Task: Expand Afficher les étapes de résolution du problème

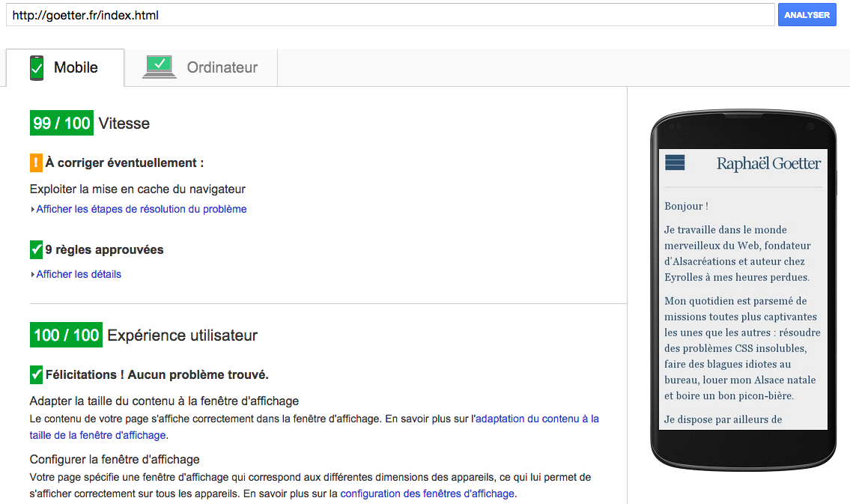Action: click(141, 209)
